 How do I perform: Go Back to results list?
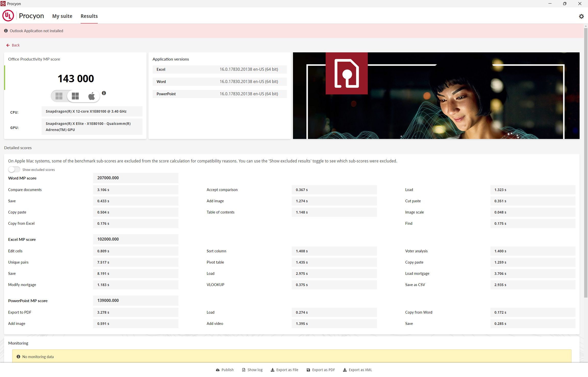tap(16, 45)
